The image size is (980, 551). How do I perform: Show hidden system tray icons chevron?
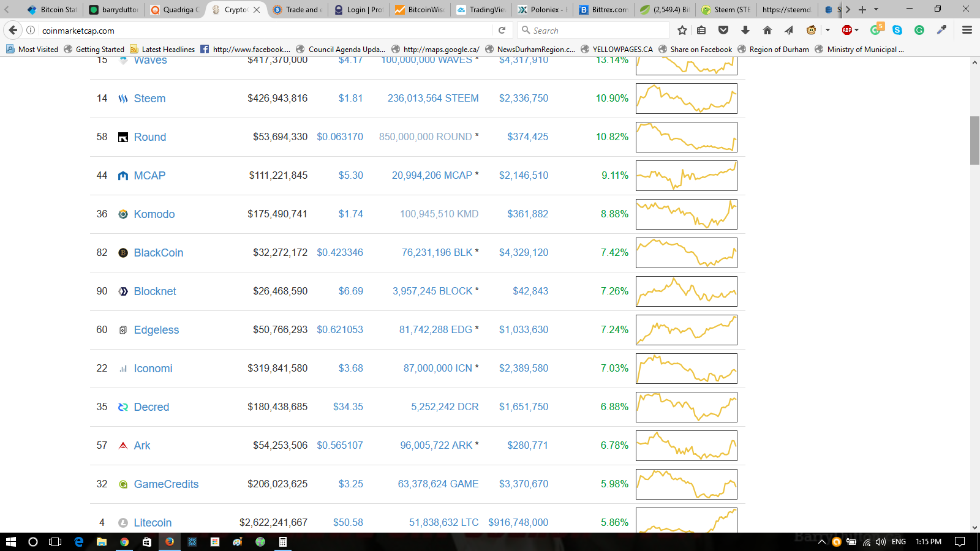pyautogui.click(x=822, y=542)
